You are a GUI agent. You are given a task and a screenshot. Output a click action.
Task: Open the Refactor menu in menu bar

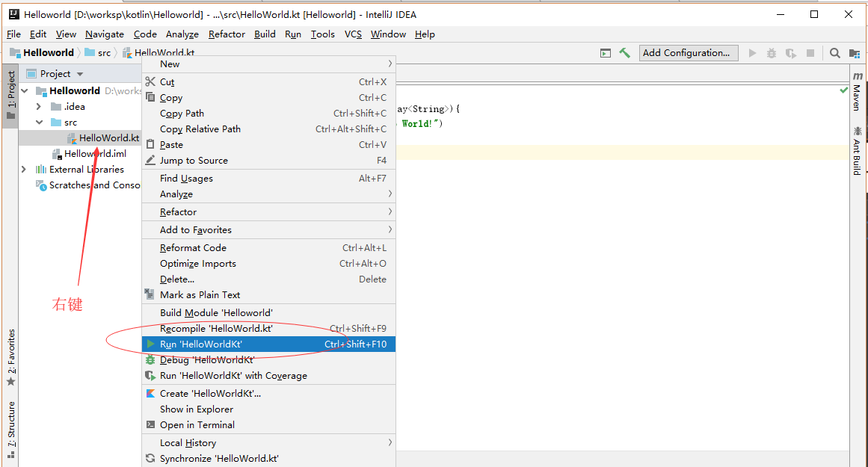(x=227, y=34)
